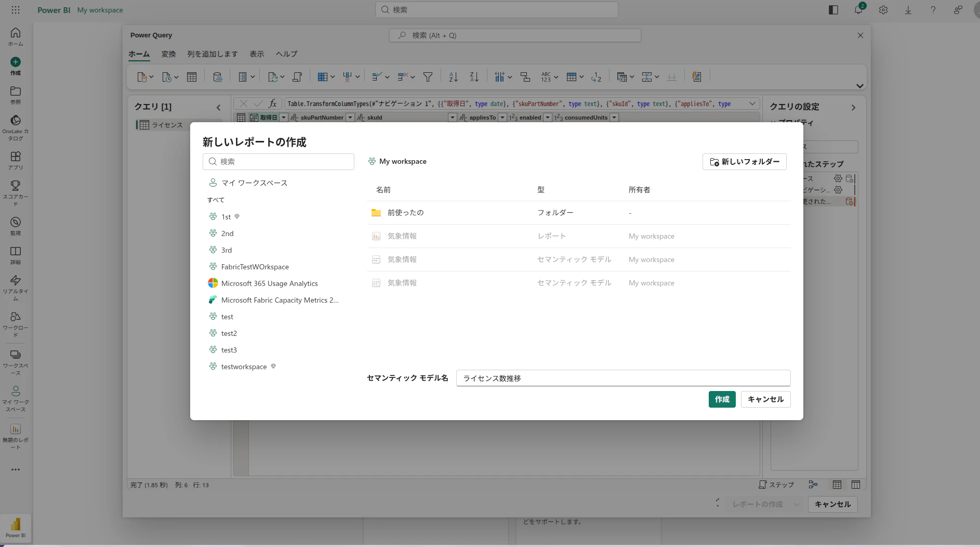Open the appliesTo column filter dropdown
Viewport: 980px width, 547px height.
click(502, 118)
